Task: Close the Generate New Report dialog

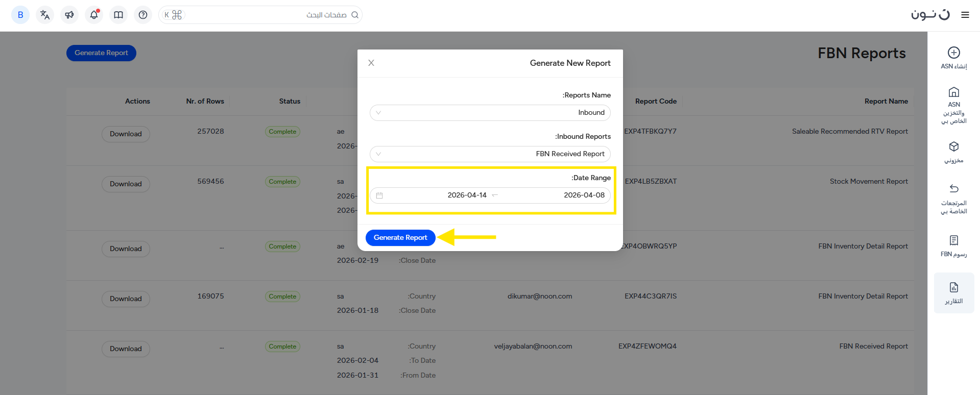Action: click(x=371, y=63)
